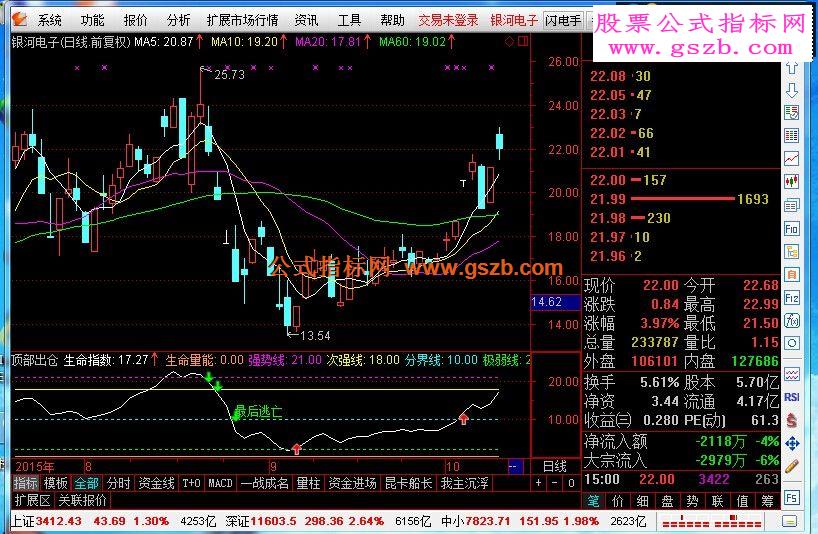Select the 全部 tab below the chart
Viewport: 818px width, 534px height.
pyautogui.click(x=87, y=483)
